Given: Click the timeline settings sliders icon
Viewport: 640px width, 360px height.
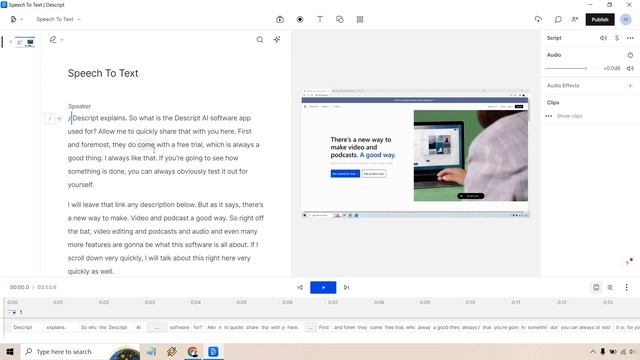Looking at the screenshot, I should (x=610, y=287).
